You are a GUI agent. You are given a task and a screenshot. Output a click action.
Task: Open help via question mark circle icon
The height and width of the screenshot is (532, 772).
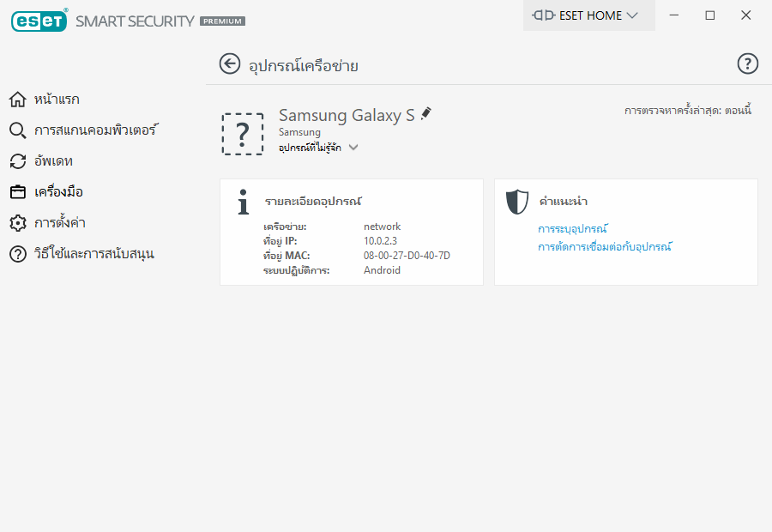[x=747, y=63]
